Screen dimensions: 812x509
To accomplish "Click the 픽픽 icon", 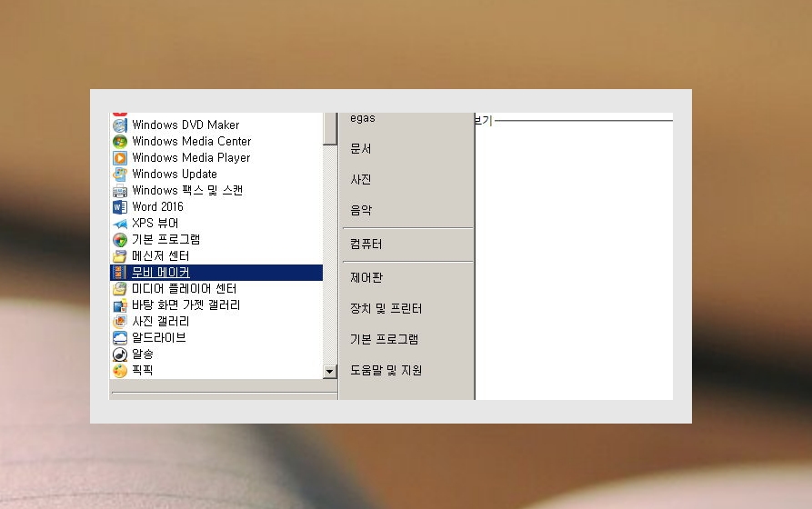I will [120, 371].
